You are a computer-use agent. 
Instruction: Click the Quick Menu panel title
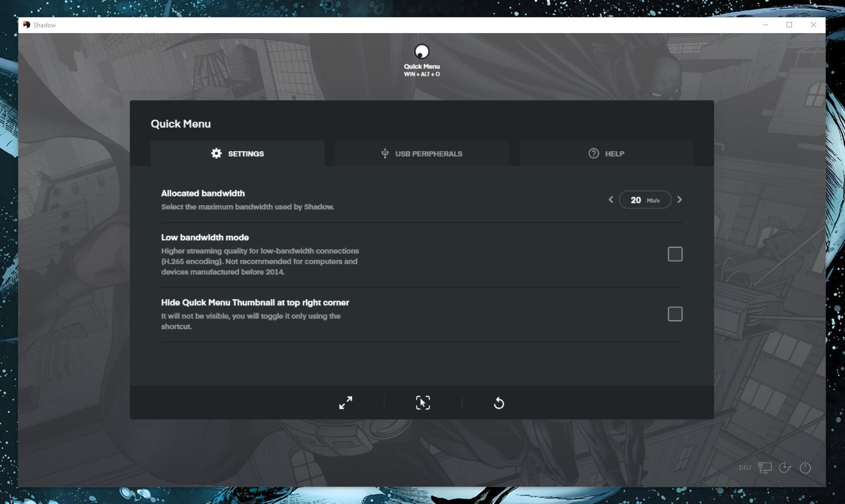[x=181, y=124]
